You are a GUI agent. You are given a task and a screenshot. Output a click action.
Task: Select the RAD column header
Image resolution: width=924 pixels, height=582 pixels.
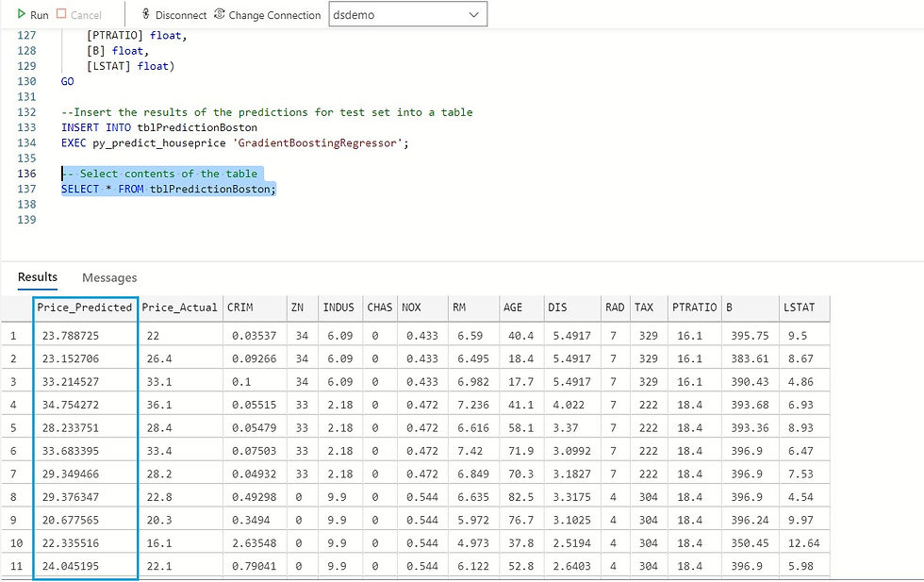(615, 308)
